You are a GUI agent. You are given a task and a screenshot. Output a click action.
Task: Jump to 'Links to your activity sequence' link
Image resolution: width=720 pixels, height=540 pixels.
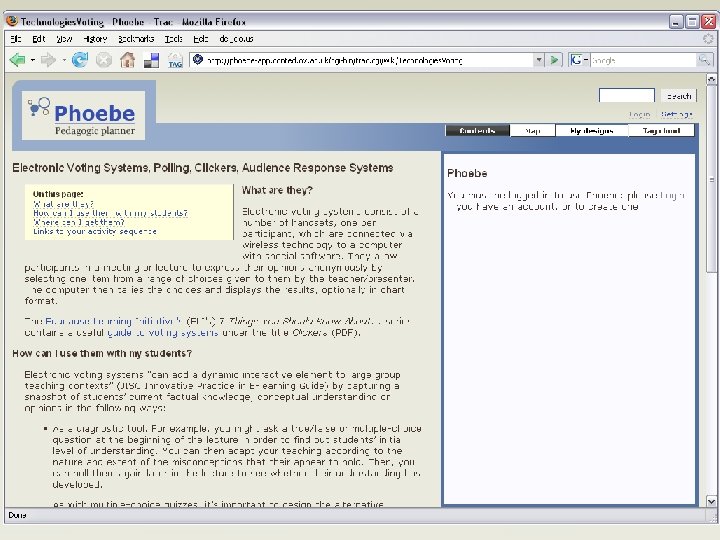95,231
